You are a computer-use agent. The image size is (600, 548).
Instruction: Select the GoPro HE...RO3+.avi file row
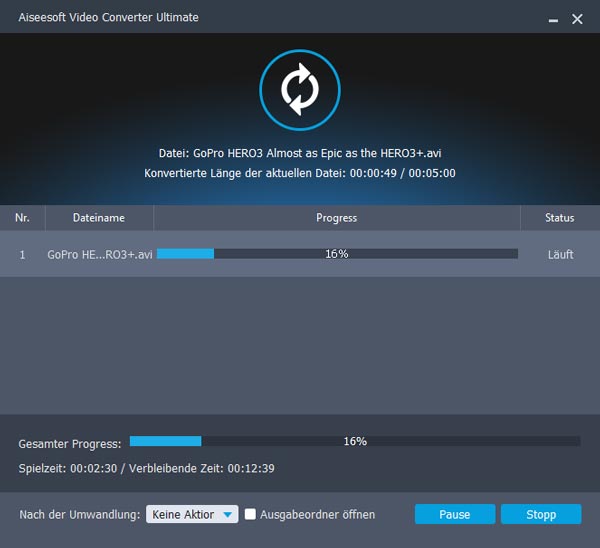click(99, 254)
